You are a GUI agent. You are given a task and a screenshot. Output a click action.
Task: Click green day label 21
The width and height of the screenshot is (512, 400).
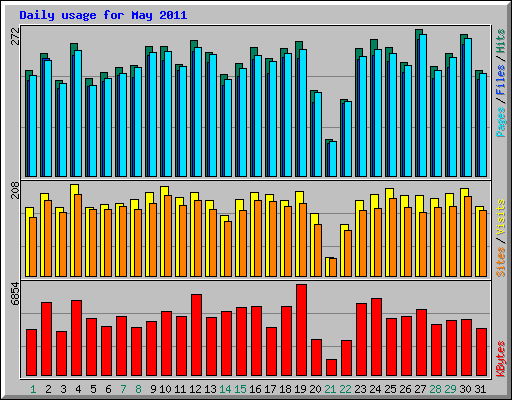(x=330, y=389)
